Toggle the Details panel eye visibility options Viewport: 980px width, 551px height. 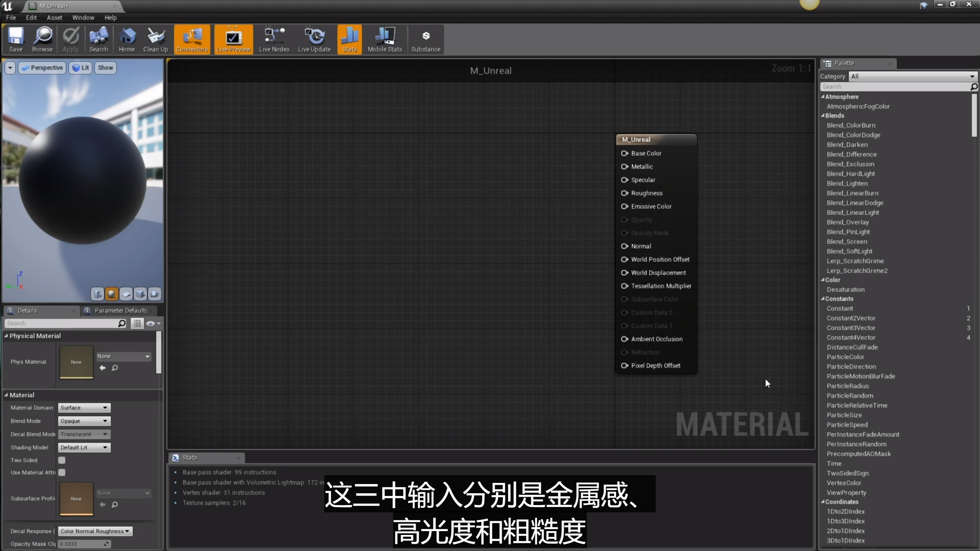(x=152, y=323)
